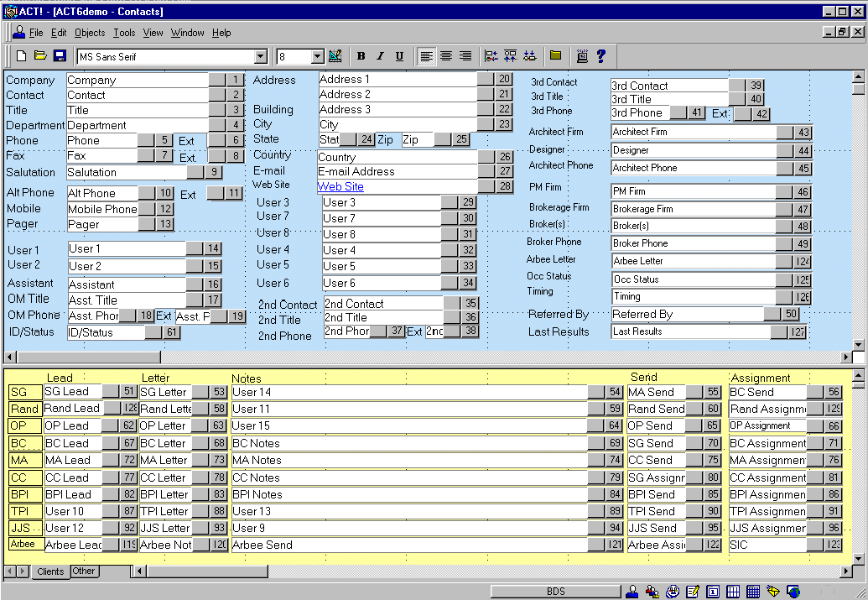The height and width of the screenshot is (600, 868).
Task: Click the computer-screen icon left of Help
Action: 582,56
